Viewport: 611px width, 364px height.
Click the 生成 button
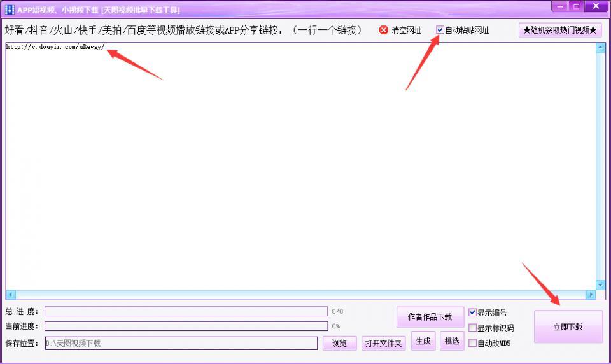click(x=423, y=341)
